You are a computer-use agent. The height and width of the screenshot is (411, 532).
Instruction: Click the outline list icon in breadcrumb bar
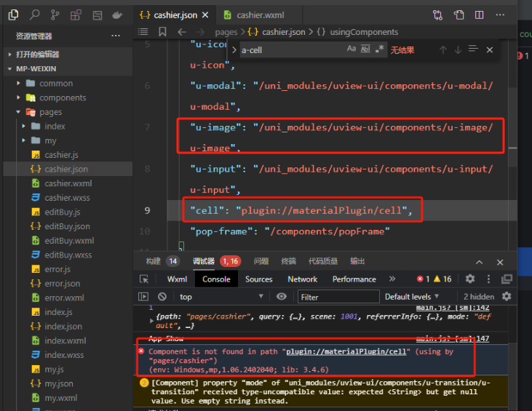click(143, 32)
